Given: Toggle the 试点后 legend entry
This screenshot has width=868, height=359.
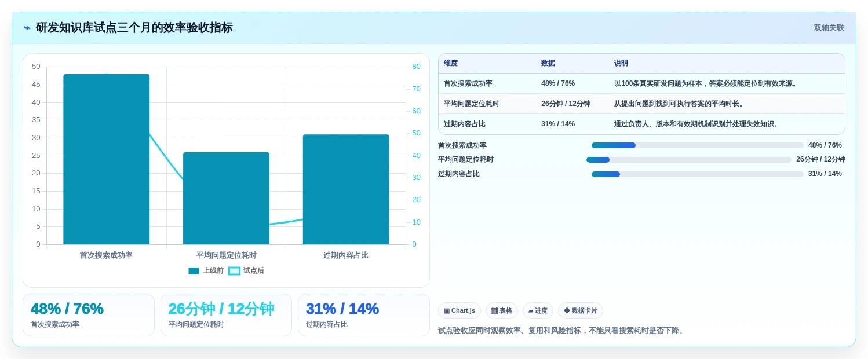Looking at the screenshot, I should [x=246, y=270].
